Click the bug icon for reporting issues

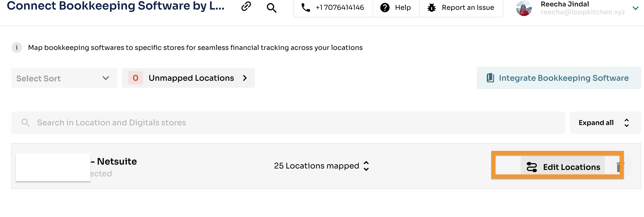point(432,8)
